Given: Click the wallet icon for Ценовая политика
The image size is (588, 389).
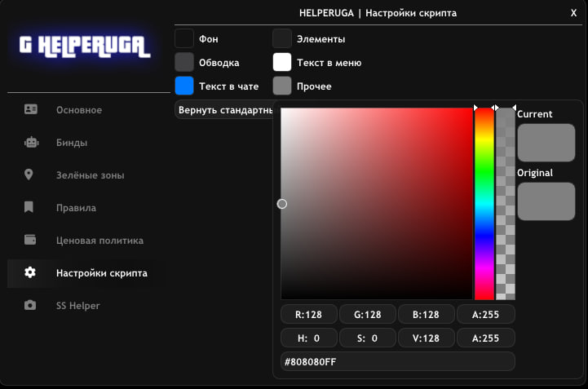Looking at the screenshot, I should click(x=30, y=240).
